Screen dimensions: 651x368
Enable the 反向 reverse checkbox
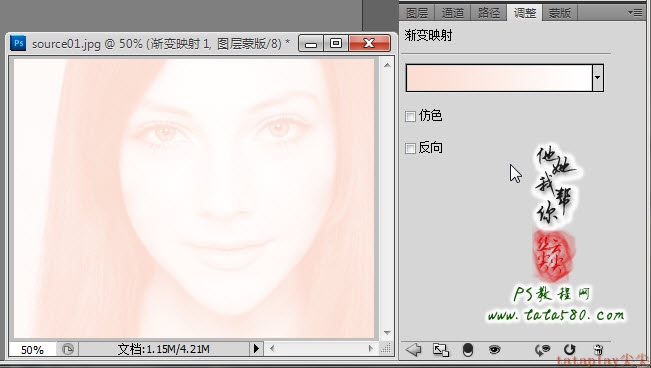(410, 148)
